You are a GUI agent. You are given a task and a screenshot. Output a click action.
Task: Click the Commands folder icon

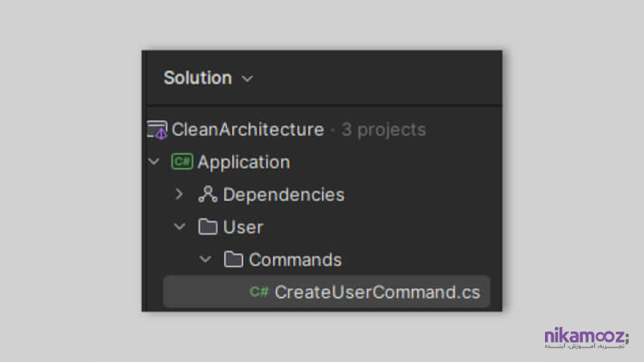[233, 259]
